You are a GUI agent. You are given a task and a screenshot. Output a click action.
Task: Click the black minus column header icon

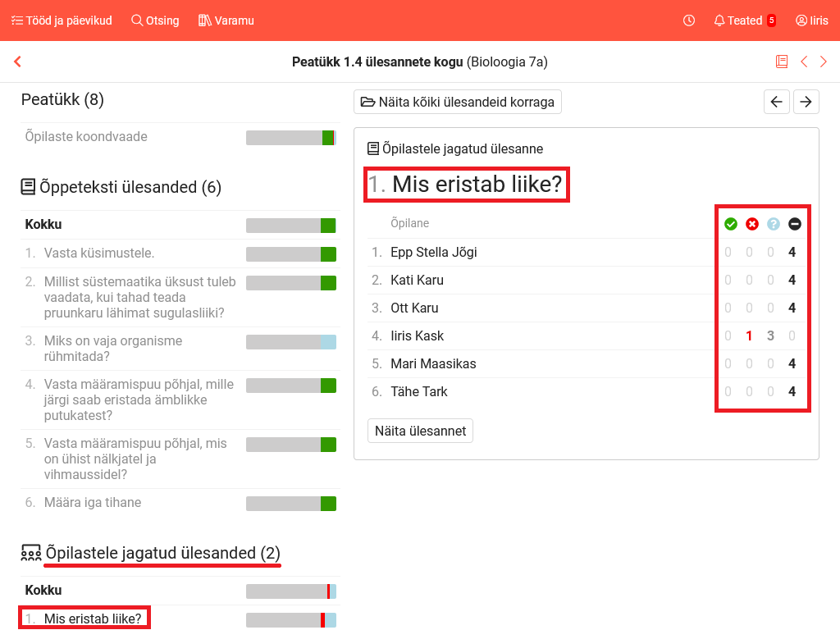click(x=794, y=224)
